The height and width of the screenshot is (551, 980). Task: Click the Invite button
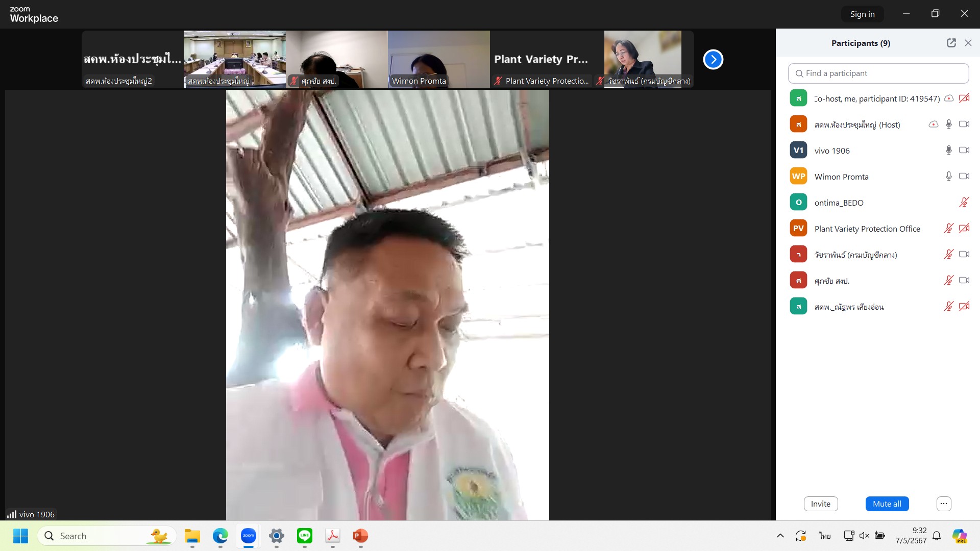(821, 504)
